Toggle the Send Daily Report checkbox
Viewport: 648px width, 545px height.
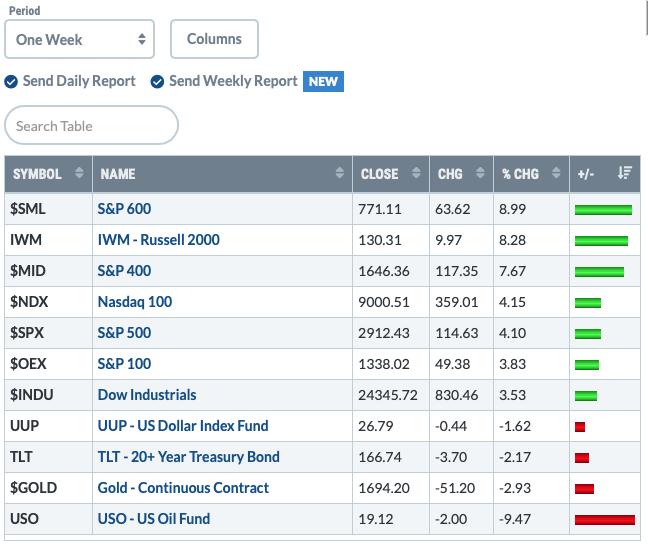[x=11, y=82]
